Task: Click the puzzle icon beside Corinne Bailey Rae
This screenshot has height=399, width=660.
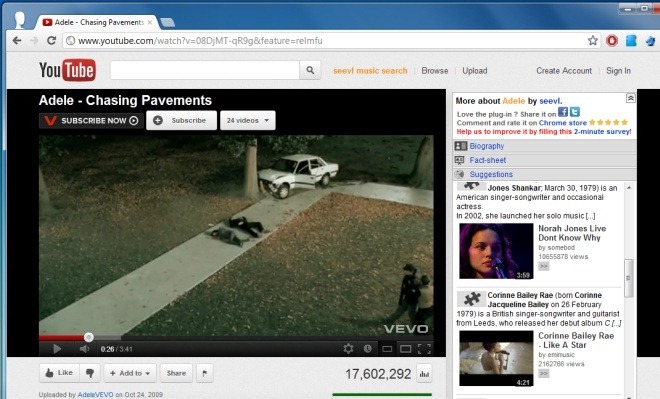Action: pos(472,298)
